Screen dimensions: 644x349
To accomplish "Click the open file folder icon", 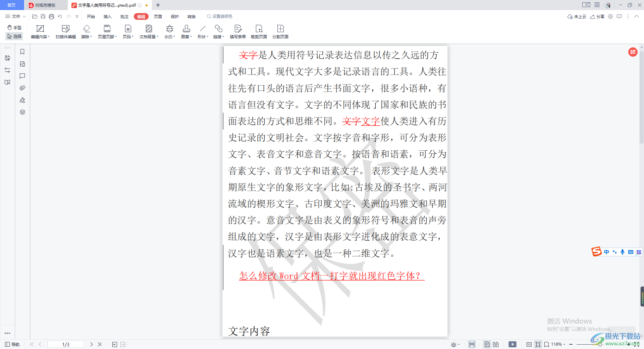I will coord(35,16).
